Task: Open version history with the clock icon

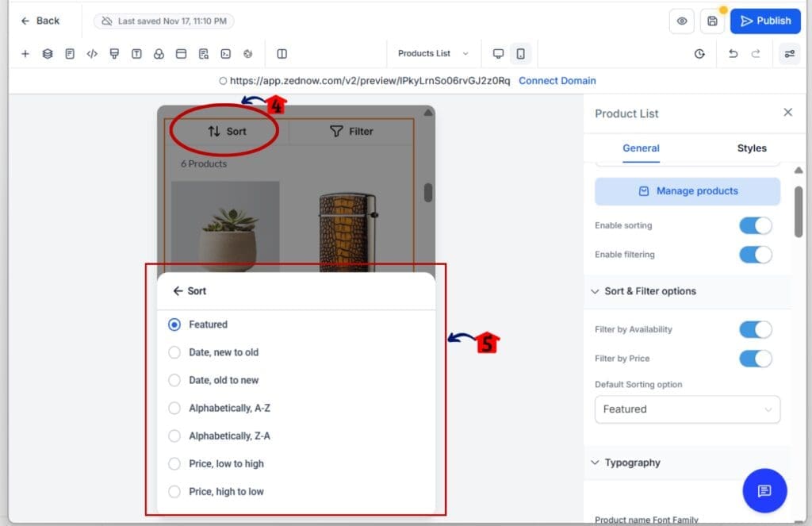Action: pos(699,53)
